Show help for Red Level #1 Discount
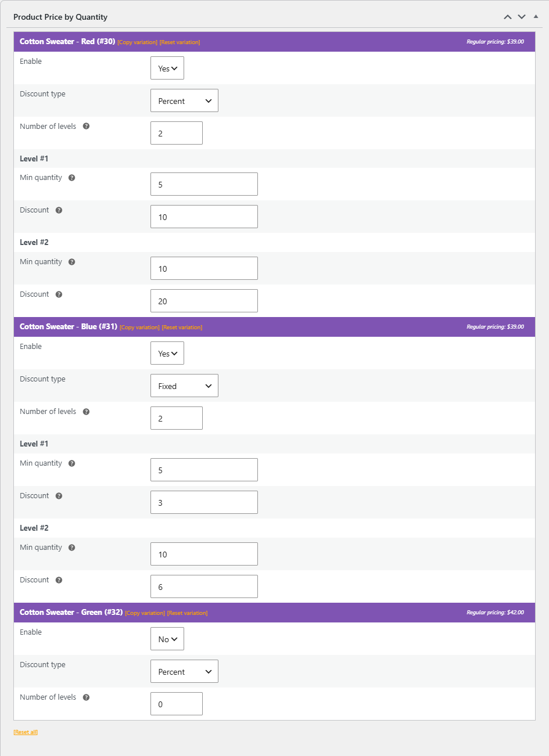 pyautogui.click(x=59, y=210)
